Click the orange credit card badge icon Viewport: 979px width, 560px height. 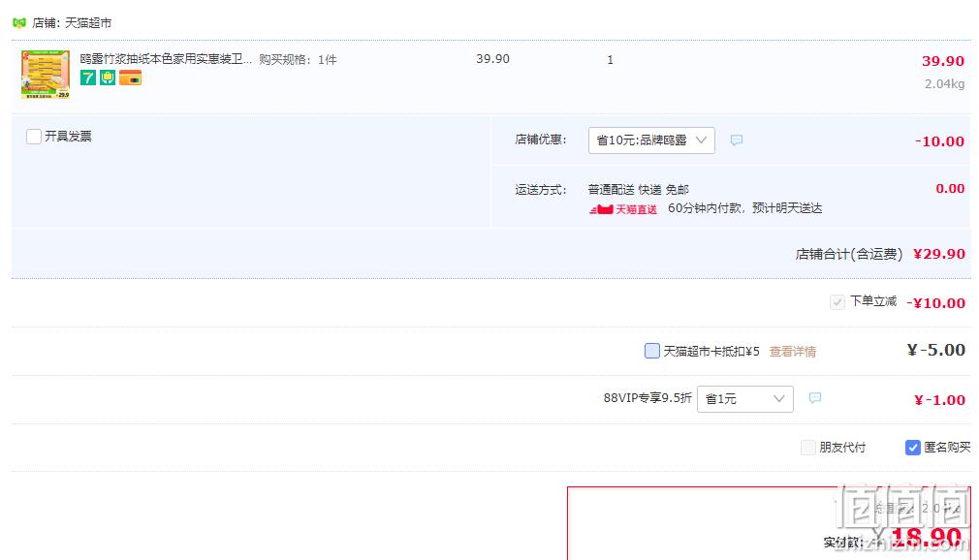click(131, 78)
